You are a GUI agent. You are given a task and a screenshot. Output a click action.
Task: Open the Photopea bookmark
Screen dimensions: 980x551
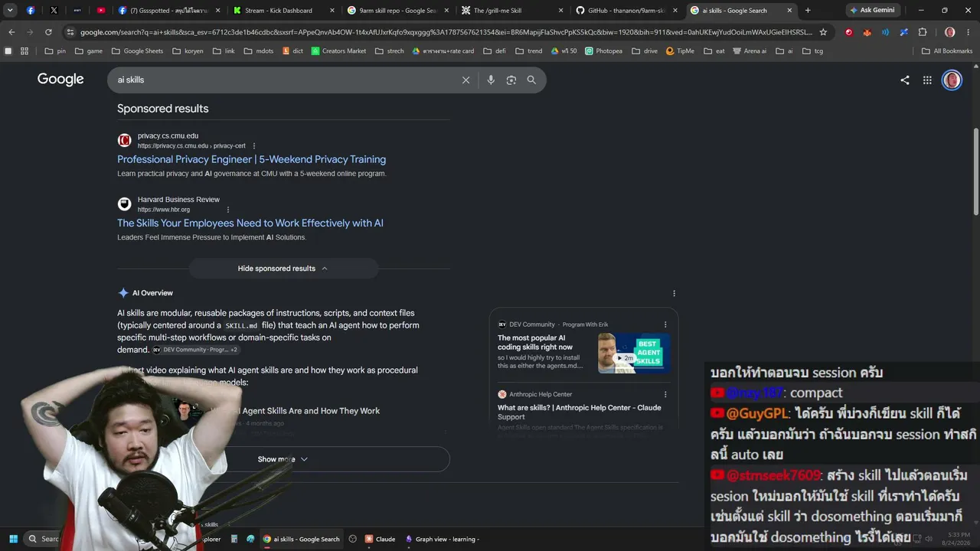tap(603, 51)
